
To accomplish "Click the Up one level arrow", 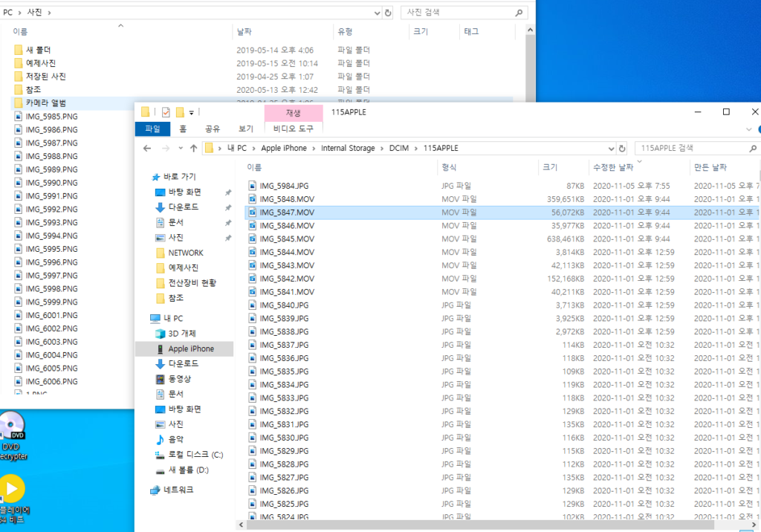I will coord(193,148).
